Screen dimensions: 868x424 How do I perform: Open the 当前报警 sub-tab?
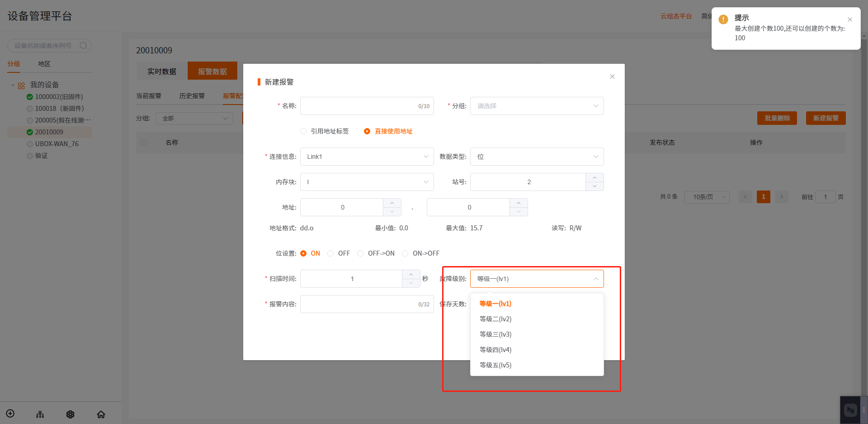click(149, 96)
